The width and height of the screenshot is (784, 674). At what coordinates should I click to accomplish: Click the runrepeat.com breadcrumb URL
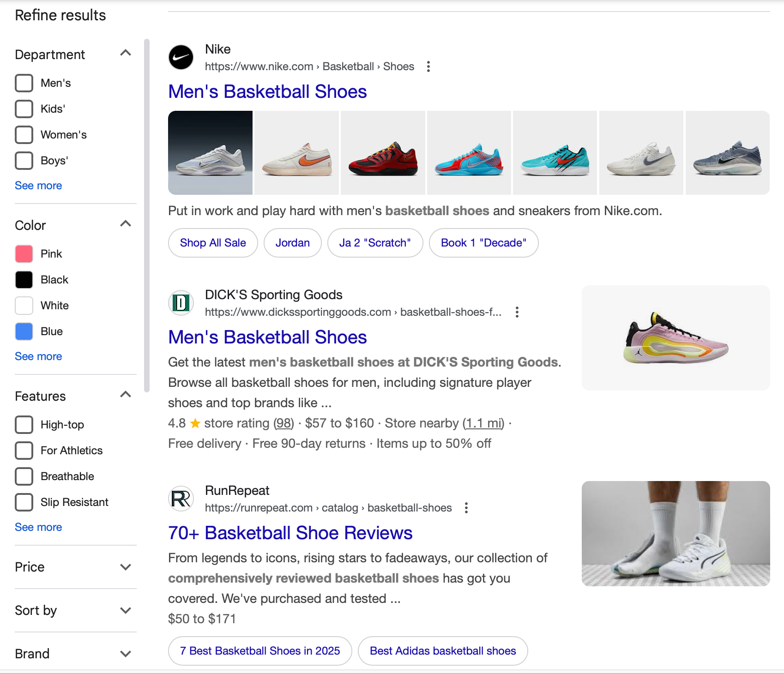point(328,508)
